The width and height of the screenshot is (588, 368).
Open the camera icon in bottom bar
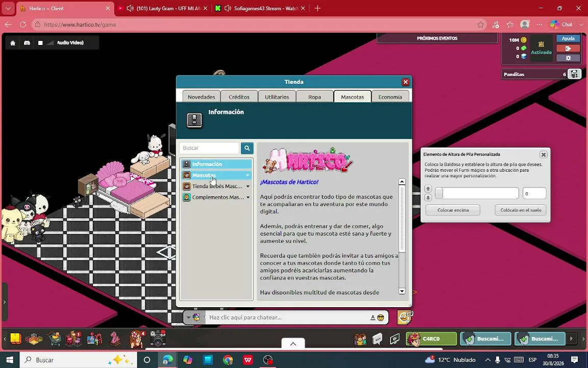click(x=158, y=339)
